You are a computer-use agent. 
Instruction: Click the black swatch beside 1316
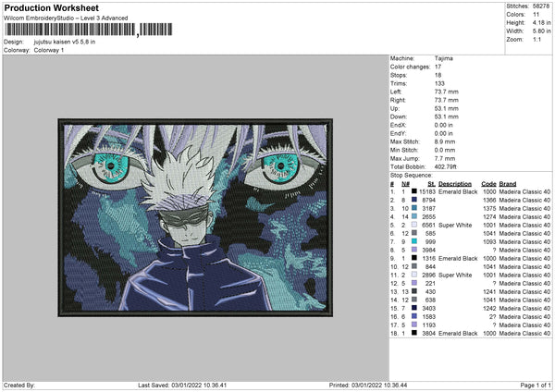tap(414, 258)
